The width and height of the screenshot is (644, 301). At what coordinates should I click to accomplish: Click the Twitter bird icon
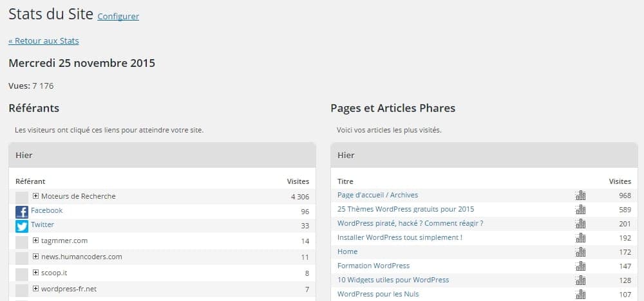pyautogui.click(x=22, y=226)
